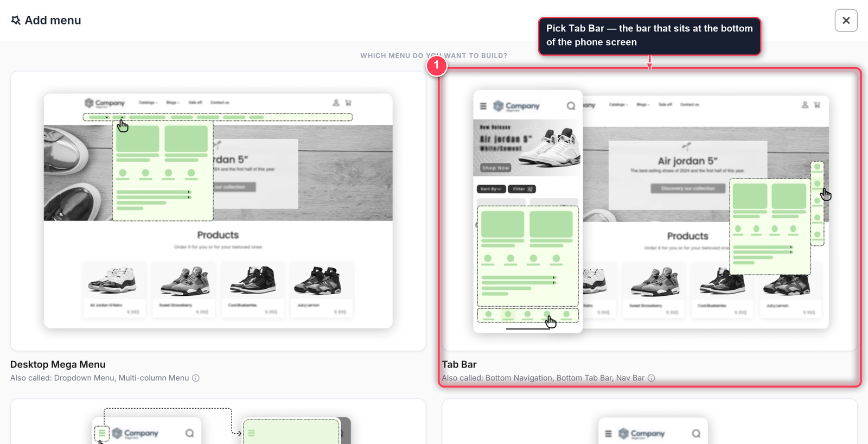This screenshot has height=444, width=868.
Task: Click the "Which menu do you want to build?" heading
Action: (434, 56)
